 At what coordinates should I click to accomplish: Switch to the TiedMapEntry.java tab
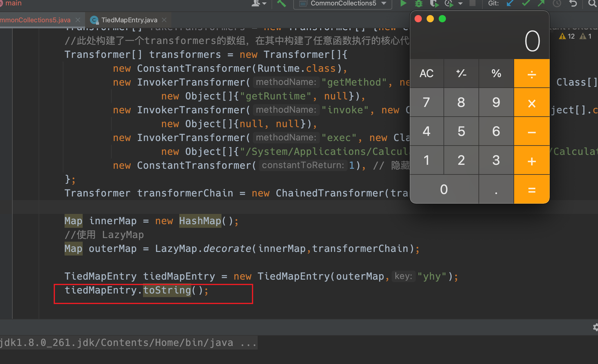tap(129, 20)
